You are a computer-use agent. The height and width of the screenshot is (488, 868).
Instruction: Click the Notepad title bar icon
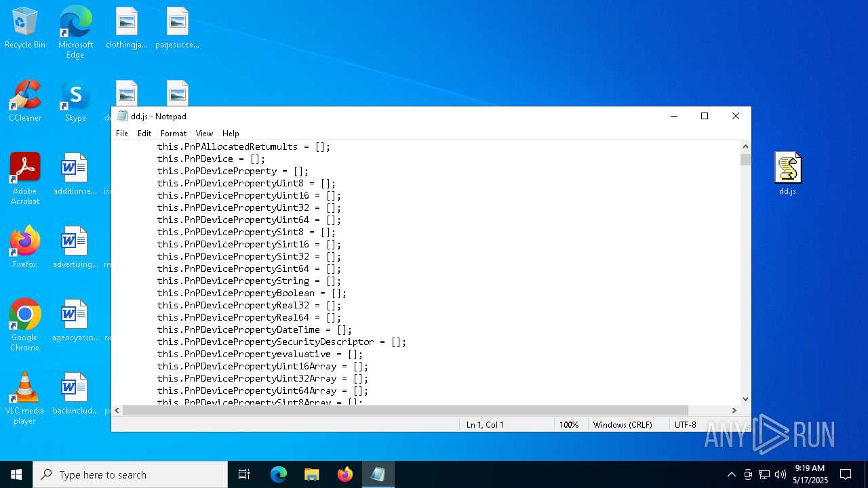(122, 116)
